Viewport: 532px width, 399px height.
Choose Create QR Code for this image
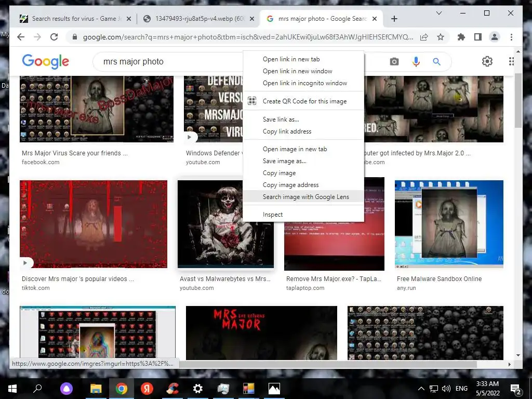303,101
